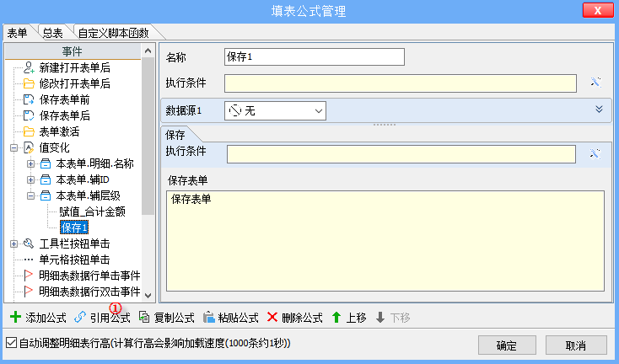Image resolution: width=619 pixels, height=364 pixels.
Task: Focus the 保存 tab 执行条件 field
Action: 401,154
